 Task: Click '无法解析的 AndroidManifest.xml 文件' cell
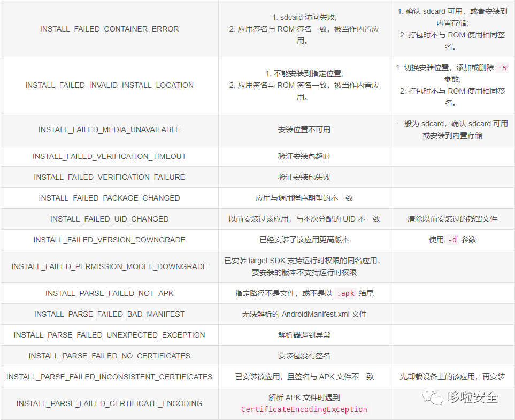(x=304, y=314)
